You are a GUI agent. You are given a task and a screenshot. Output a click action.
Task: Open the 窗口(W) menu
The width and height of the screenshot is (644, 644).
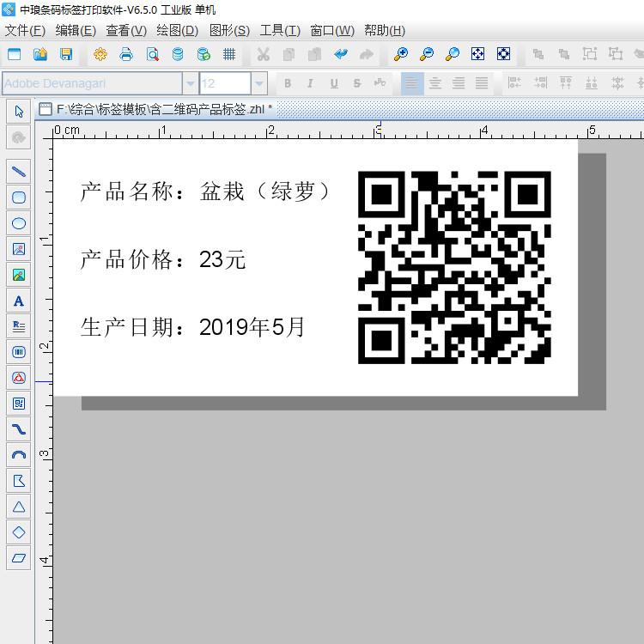pos(332,30)
